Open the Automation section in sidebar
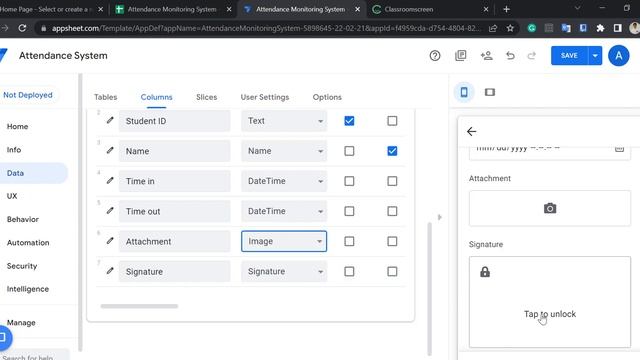 (28, 242)
